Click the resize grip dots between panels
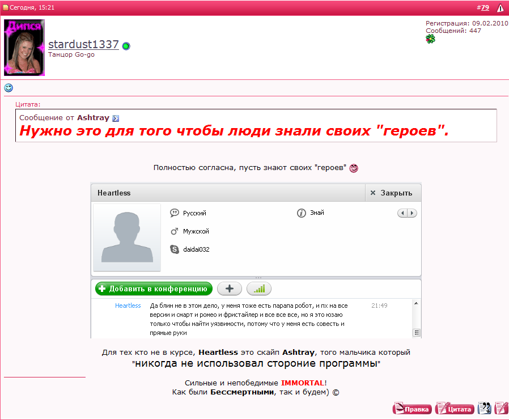Viewport: 509px width, 420px height. [x=258, y=278]
